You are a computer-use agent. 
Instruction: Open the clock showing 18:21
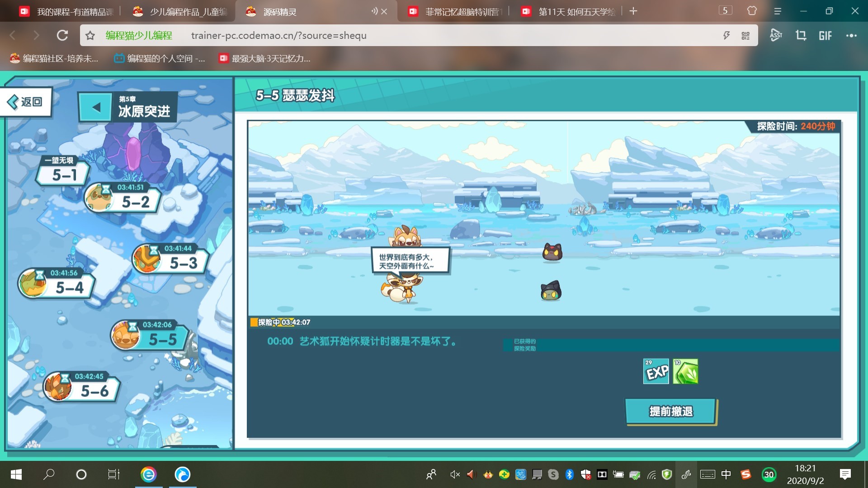tap(805, 474)
